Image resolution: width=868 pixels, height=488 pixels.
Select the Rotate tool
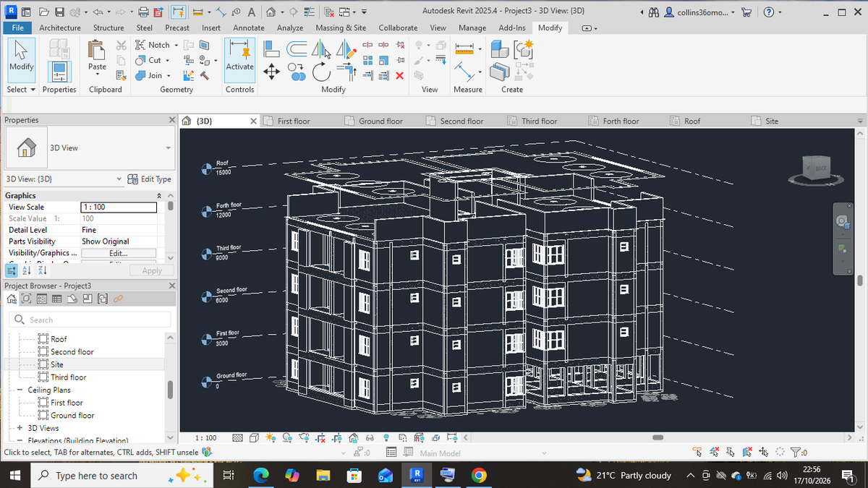click(320, 71)
